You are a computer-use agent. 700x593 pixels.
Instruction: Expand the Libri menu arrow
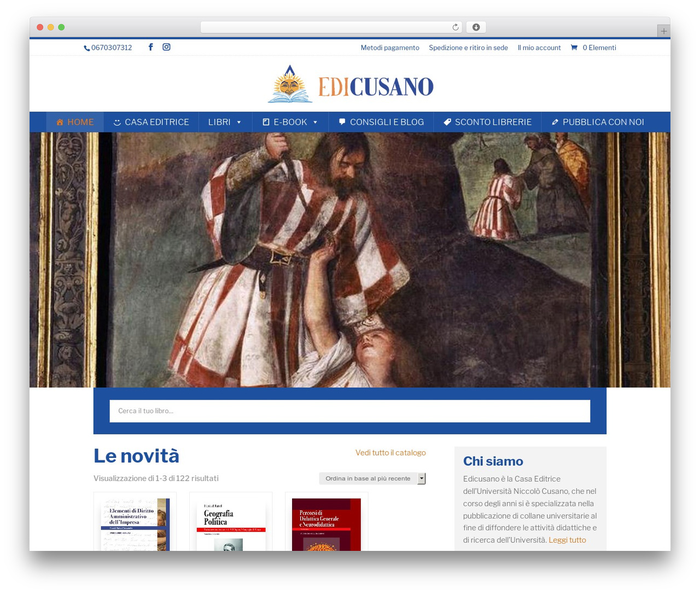pyautogui.click(x=239, y=123)
